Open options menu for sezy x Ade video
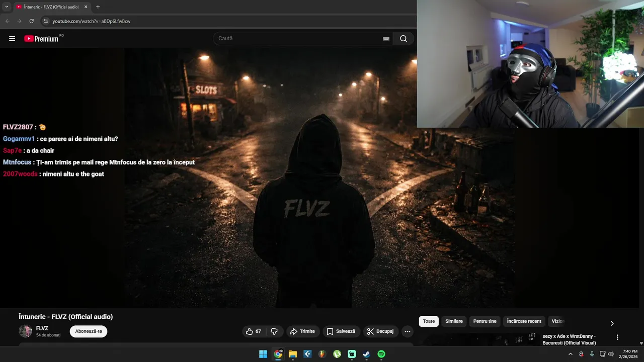 point(617,337)
